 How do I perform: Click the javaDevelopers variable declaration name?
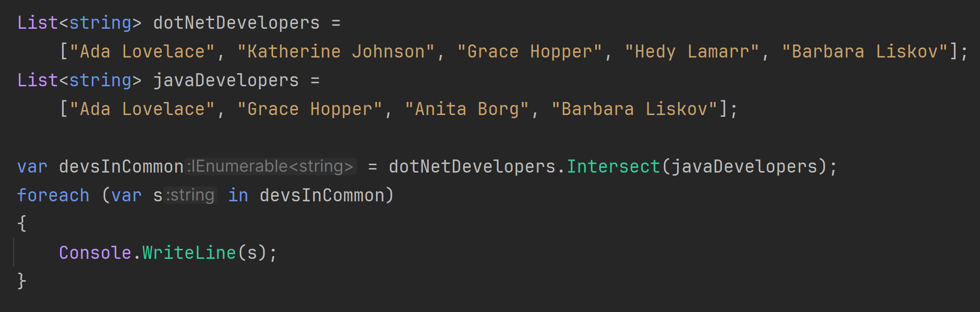(x=226, y=81)
